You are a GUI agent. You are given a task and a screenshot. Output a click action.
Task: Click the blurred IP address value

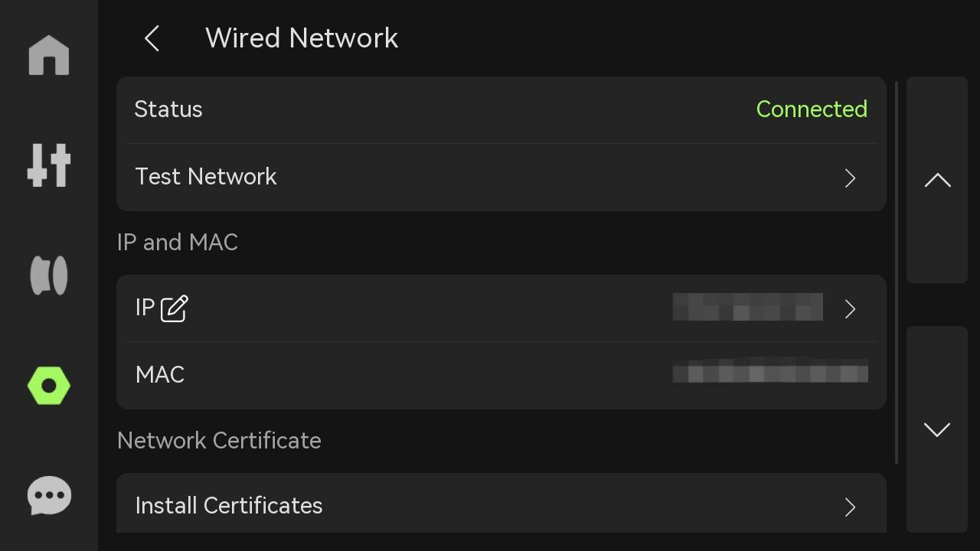tap(748, 307)
